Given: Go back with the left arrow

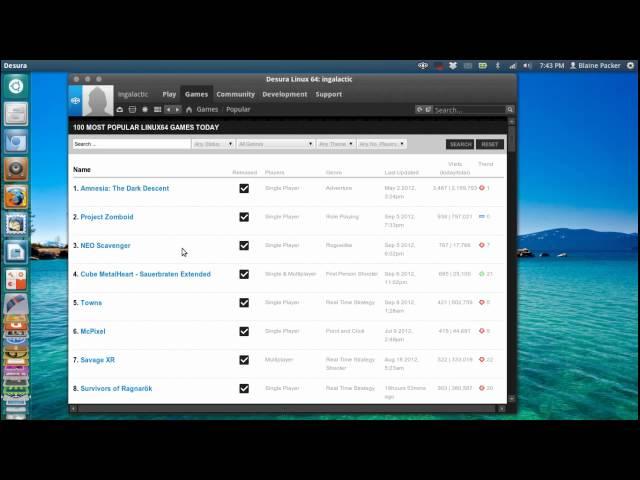Looking at the screenshot, I should pyautogui.click(x=168, y=109).
